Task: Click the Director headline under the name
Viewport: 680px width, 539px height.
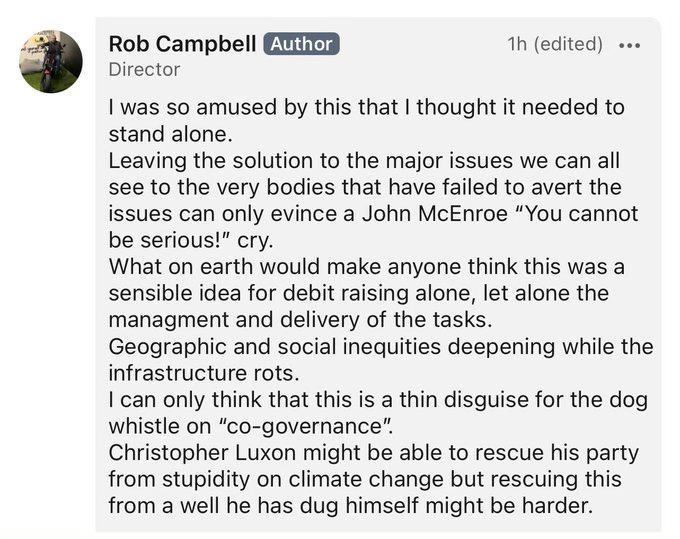Action: tap(143, 70)
